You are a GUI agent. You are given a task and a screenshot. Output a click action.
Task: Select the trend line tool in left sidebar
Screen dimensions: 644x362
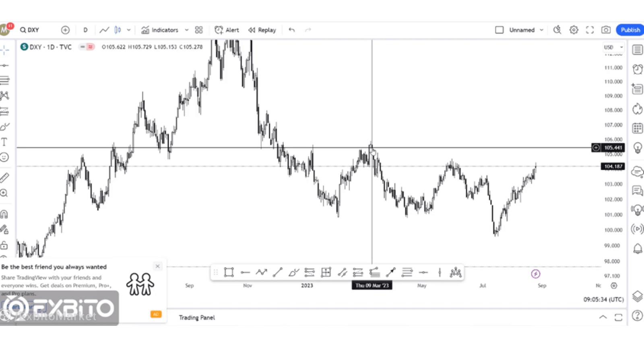[4, 66]
